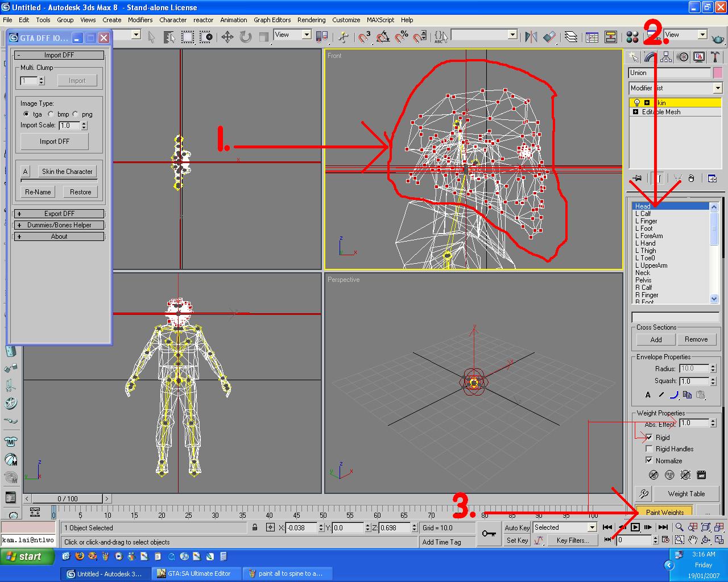Image resolution: width=728 pixels, height=582 pixels.
Task: Open the Modifiers menu
Action: click(140, 19)
